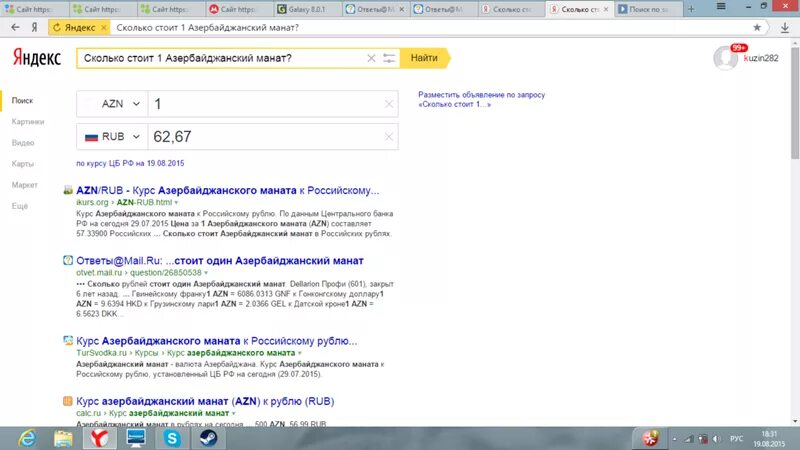Click the Найти search button

424,58
